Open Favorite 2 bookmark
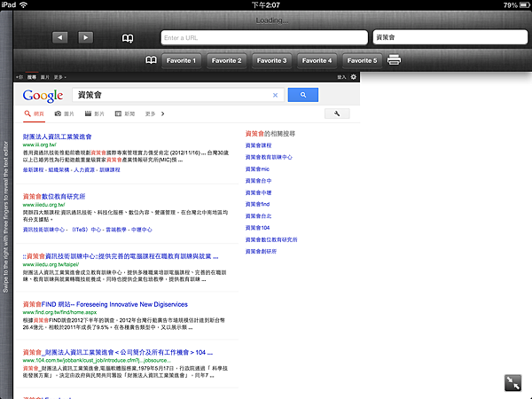The width and height of the screenshot is (532, 399). tap(226, 60)
